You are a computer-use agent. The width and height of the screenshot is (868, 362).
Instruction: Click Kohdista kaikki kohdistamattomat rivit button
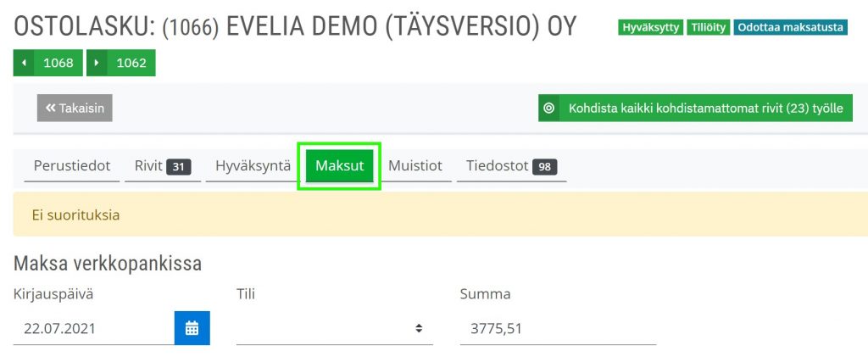tap(695, 108)
